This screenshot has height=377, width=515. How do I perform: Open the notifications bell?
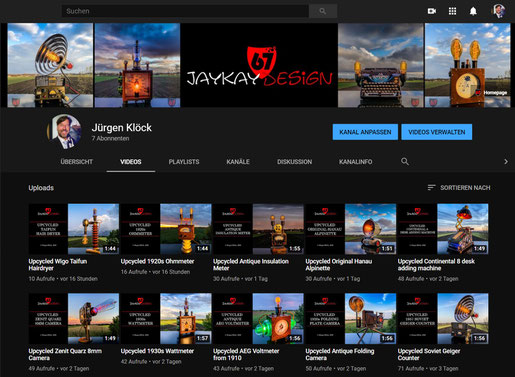473,11
